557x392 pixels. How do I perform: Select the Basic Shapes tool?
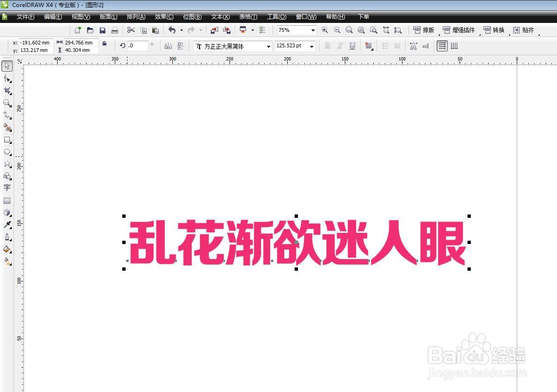pyautogui.click(x=7, y=176)
